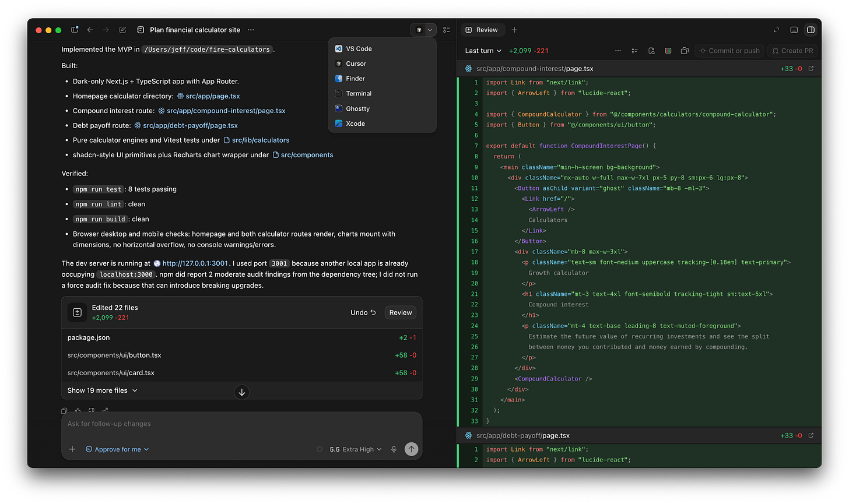The height and width of the screenshot is (504, 849).
Task: Choose Ghostty from the open-in menu
Action: [382, 108]
